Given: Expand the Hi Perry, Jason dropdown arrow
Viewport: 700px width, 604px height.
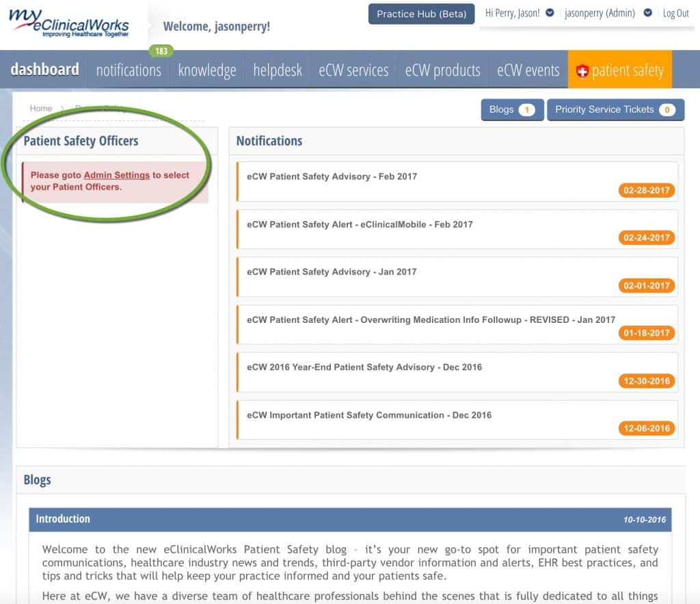Looking at the screenshot, I should (x=550, y=12).
